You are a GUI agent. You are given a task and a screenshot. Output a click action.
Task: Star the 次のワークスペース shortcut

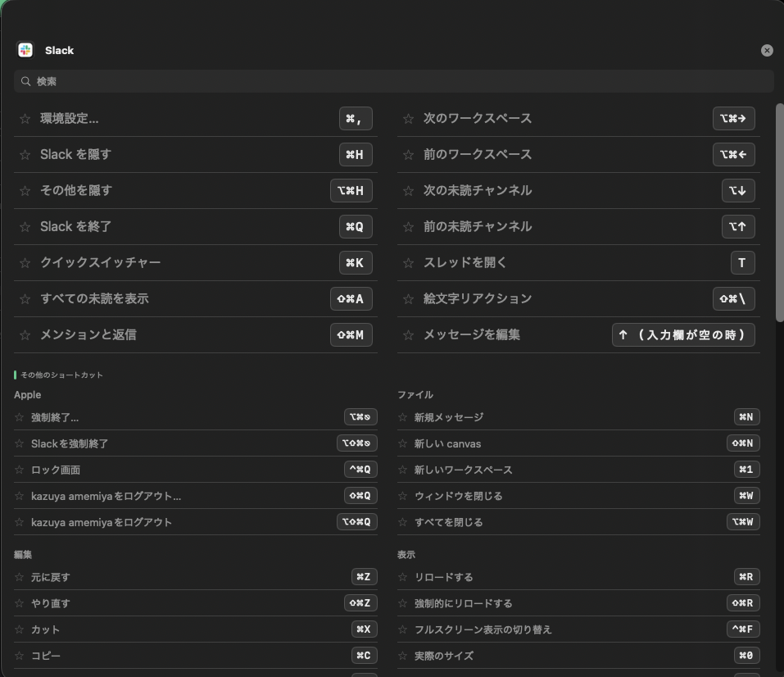409,119
